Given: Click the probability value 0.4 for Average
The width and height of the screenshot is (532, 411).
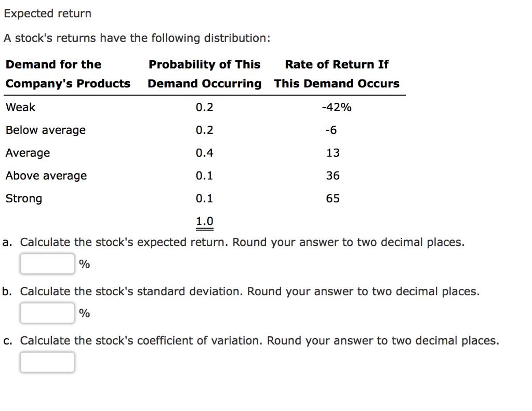Looking at the screenshot, I should tap(205, 153).
